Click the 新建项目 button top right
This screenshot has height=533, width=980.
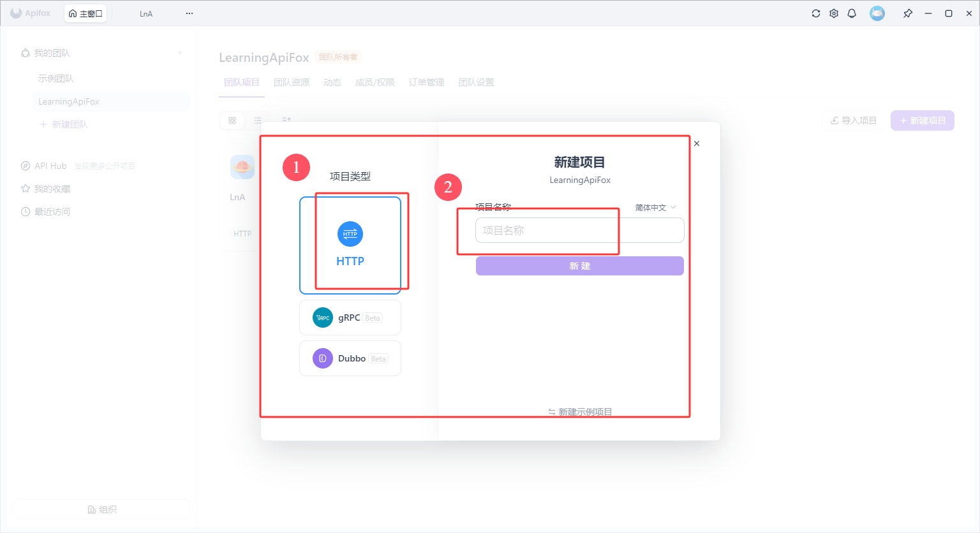coord(923,120)
